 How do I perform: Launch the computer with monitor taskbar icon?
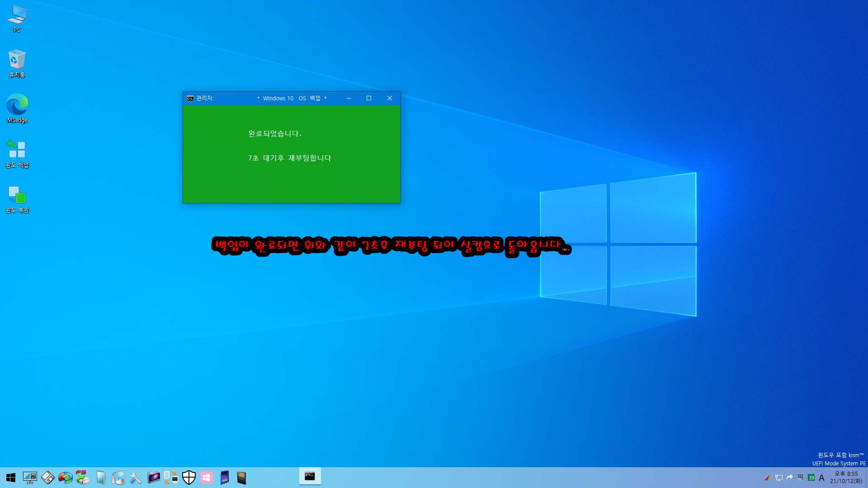(118, 478)
